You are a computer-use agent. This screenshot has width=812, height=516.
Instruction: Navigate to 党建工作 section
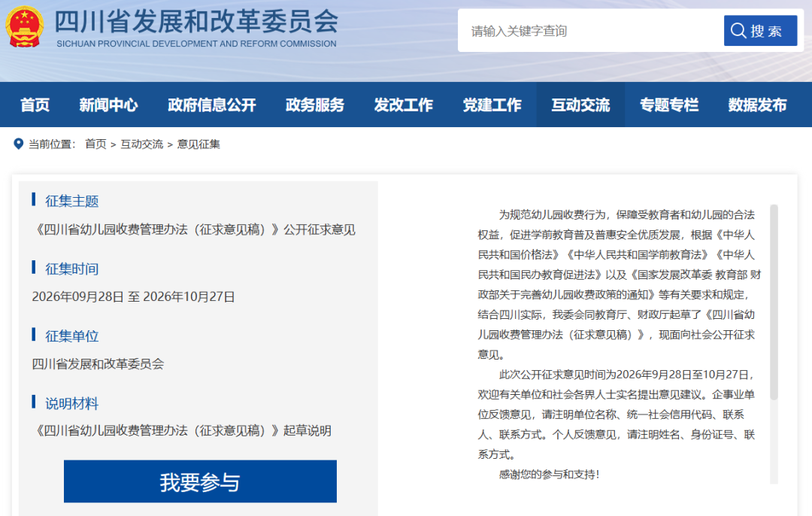pos(492,105)
